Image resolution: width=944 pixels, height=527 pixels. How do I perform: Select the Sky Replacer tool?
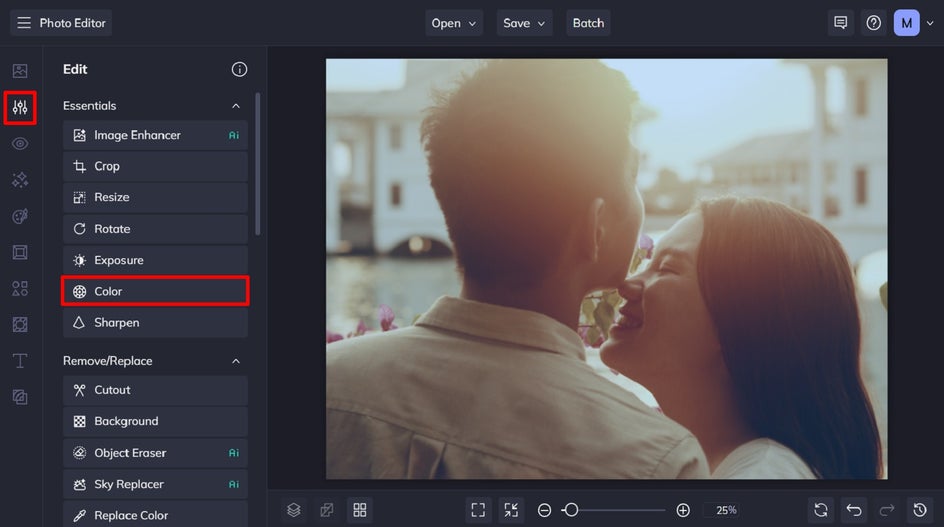tap(155, 484)
